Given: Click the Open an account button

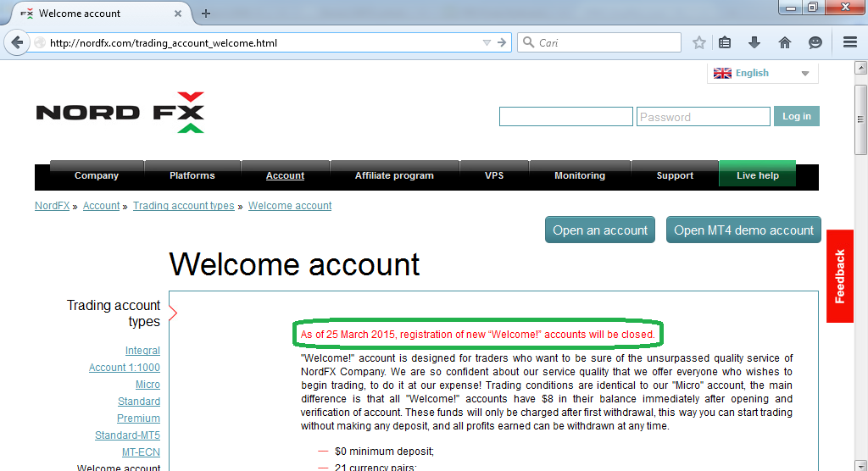Looking at the screenshot, I should point(600,230).
